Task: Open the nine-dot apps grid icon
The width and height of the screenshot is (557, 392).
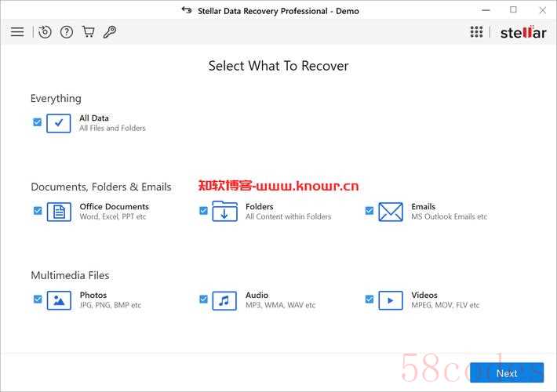Action: tap(476, 32)
